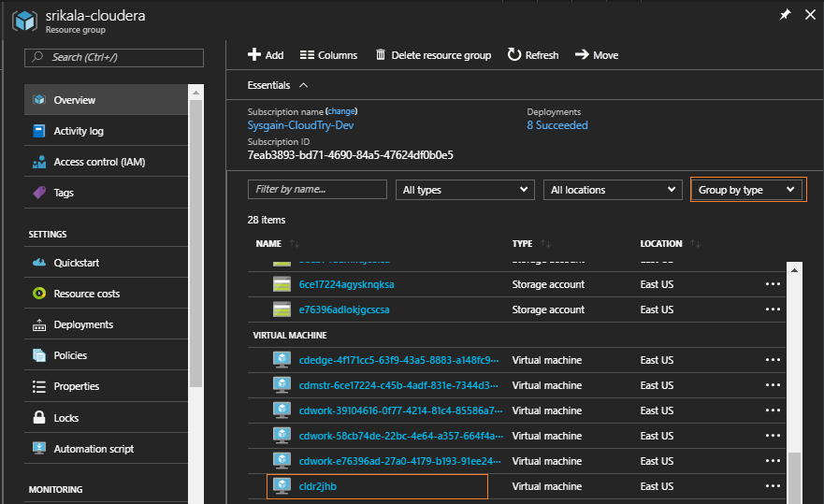Open more options for cdmstr-6ce17224
Image resolution: width=824 pixels, height=504 pixels.
773,384
